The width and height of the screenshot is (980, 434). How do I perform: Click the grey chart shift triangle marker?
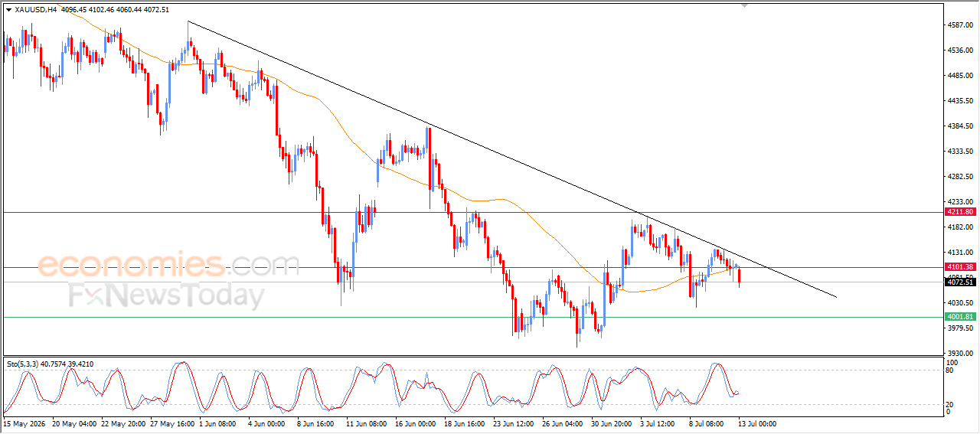(744, 6)
